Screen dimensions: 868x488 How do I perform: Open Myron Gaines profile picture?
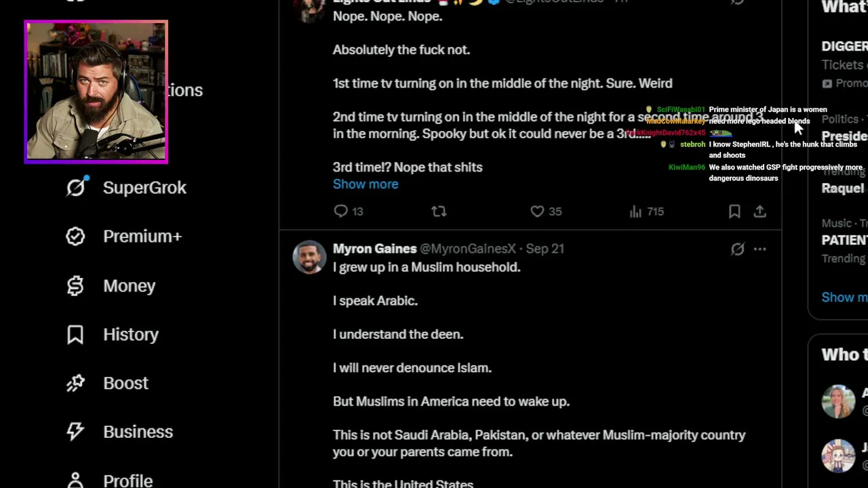pos(309,258)
